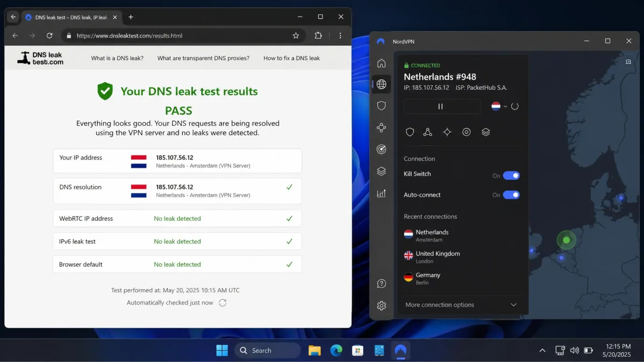
Task: Click the map screenshot icon in NordVPN
Action: 628,62
